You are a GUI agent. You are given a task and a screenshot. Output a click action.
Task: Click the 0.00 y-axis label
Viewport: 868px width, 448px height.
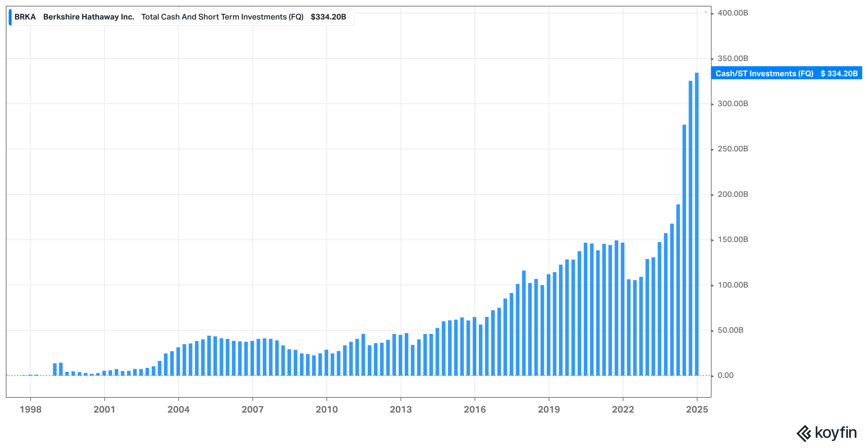(726, 375)
